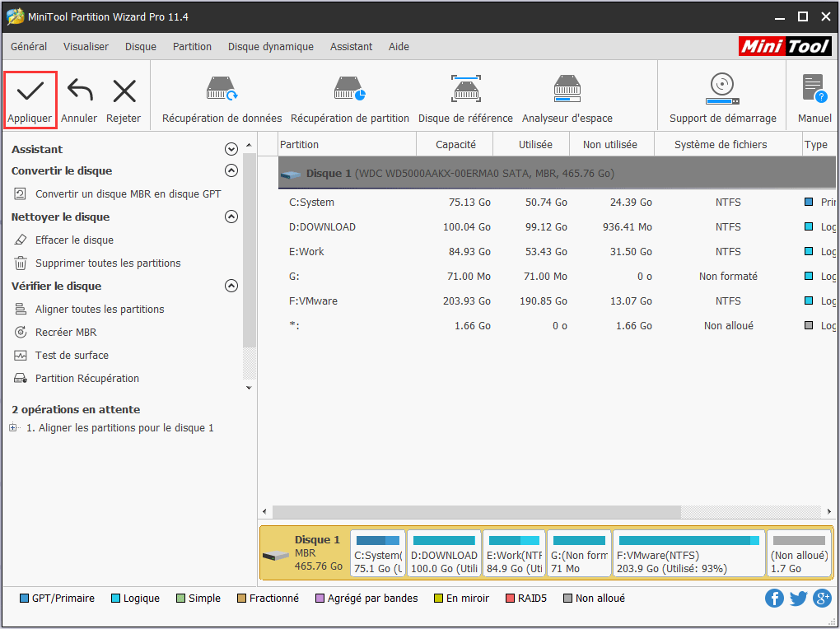This screenshot has height=629, width=840.
Task: Launch Récupération de partition tool
Action: (x=349, y=89)
